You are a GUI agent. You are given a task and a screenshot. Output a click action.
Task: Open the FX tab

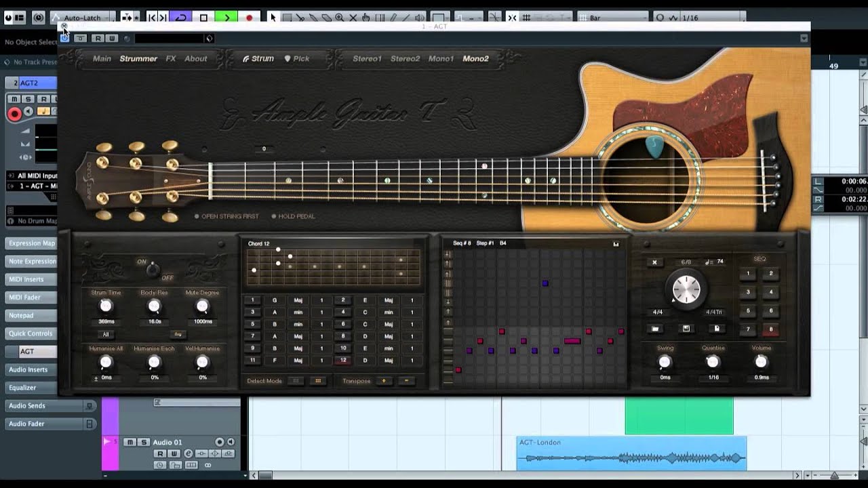click(171, 59)
